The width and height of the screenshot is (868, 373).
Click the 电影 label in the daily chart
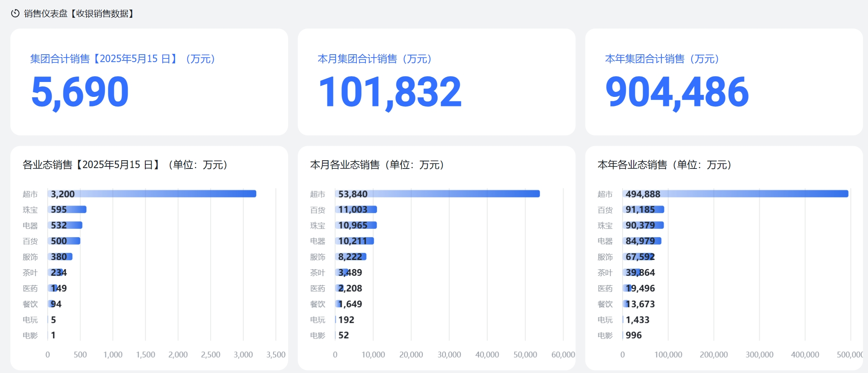pos(30,335)
